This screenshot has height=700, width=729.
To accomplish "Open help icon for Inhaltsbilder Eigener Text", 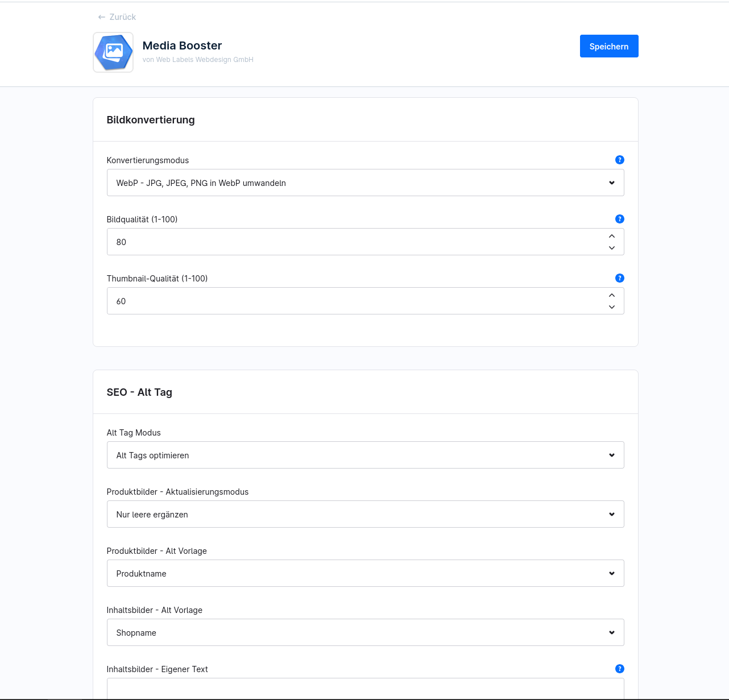I will tap(620, 669).
